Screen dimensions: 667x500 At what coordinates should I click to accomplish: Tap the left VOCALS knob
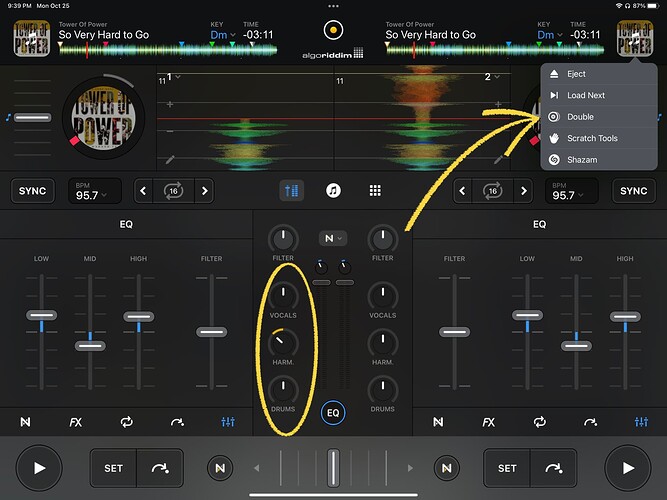coord(283,296)
